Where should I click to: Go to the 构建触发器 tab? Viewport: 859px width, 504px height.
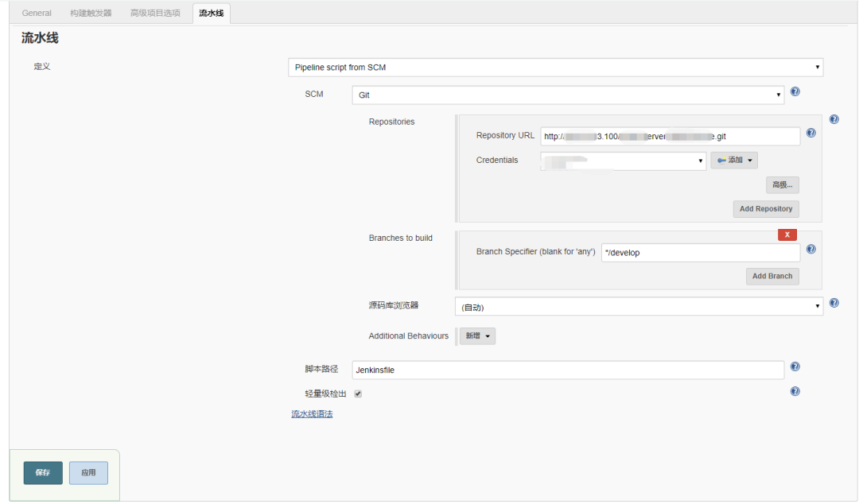click(x=91, y=14)
